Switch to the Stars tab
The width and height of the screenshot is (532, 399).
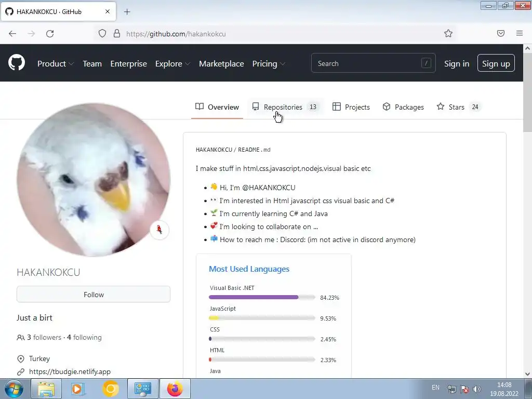point(458,107)
